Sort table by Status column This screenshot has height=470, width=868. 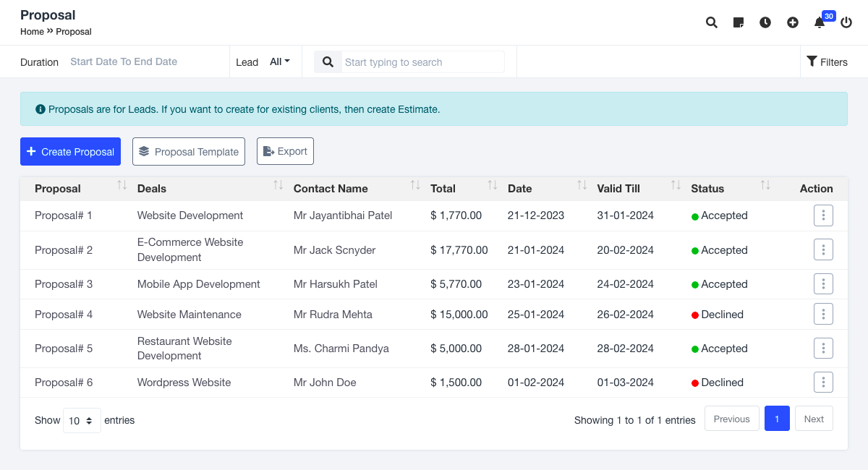tap(765, 186)
